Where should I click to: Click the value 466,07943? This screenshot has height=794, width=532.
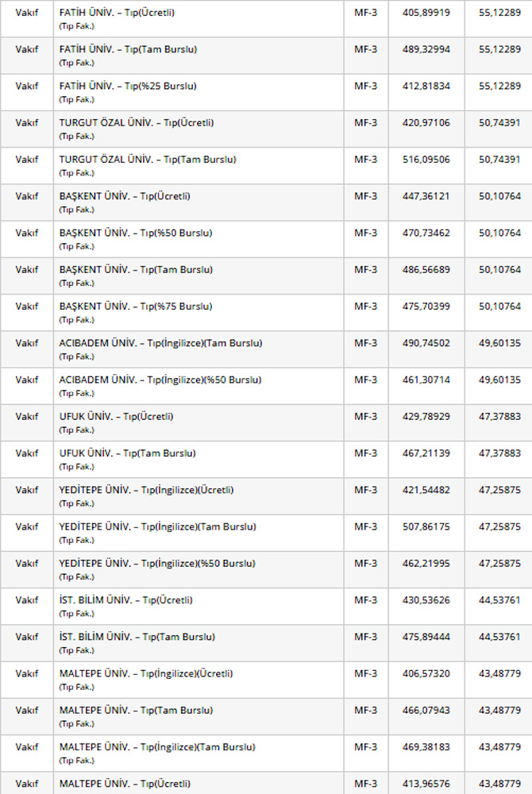click(x=426, y=710)
